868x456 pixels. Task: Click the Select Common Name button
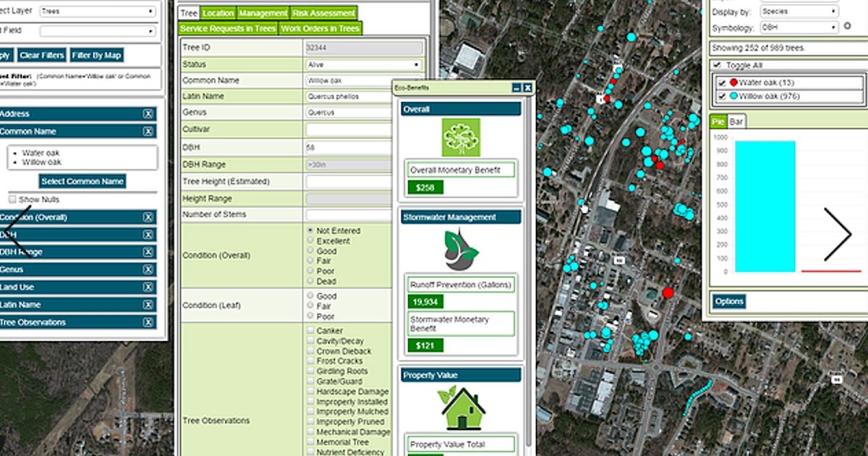pos(81,181)
